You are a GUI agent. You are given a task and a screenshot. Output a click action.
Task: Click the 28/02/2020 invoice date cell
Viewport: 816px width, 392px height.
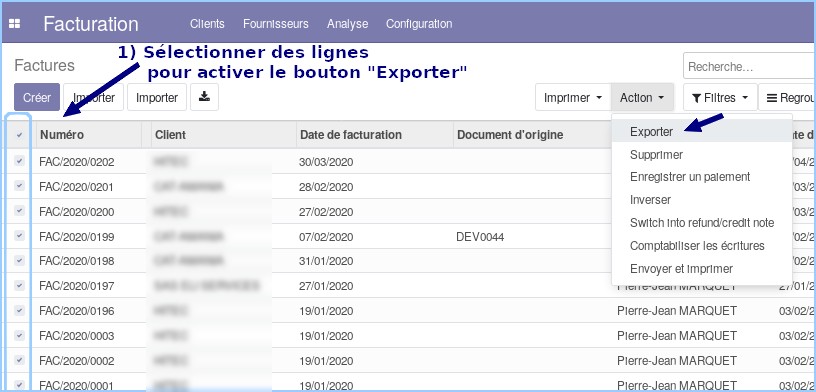tap(326, 186)
